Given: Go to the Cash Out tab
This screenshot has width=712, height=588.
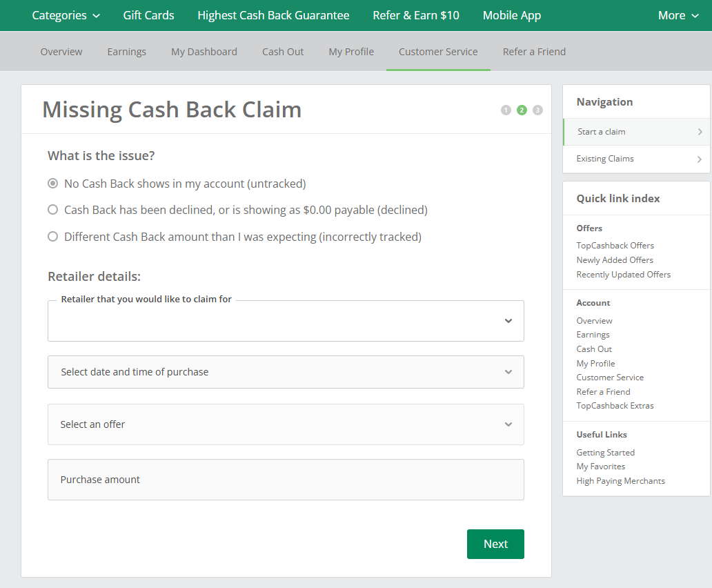Looking at the screenshot, I should click(x=283, y=52).
